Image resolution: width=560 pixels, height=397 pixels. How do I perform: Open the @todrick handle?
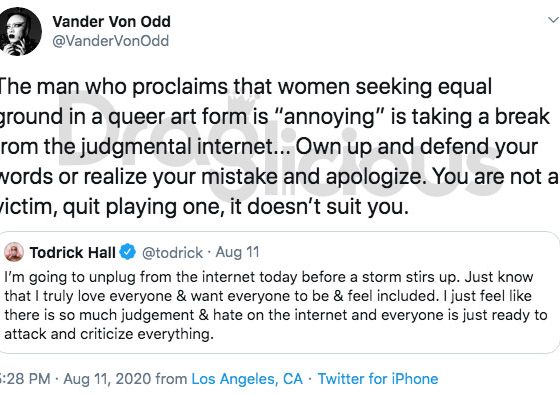pyautogui.click(x=172, y=253)
